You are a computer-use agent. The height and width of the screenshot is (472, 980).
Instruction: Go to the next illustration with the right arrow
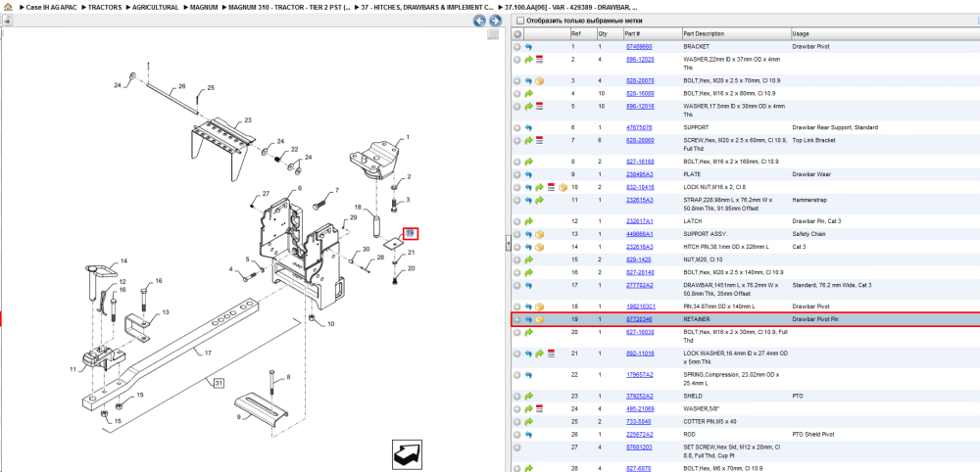494,21
